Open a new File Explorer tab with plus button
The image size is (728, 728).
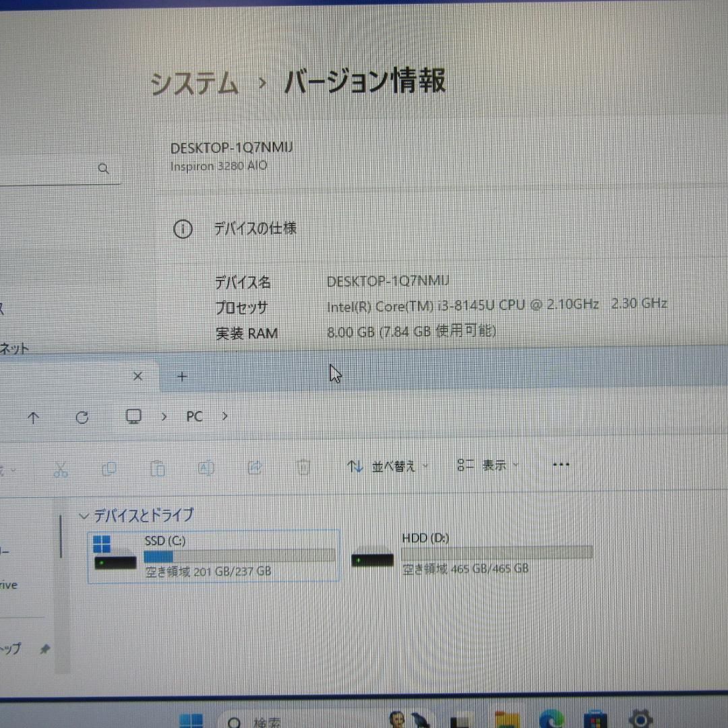181,376
